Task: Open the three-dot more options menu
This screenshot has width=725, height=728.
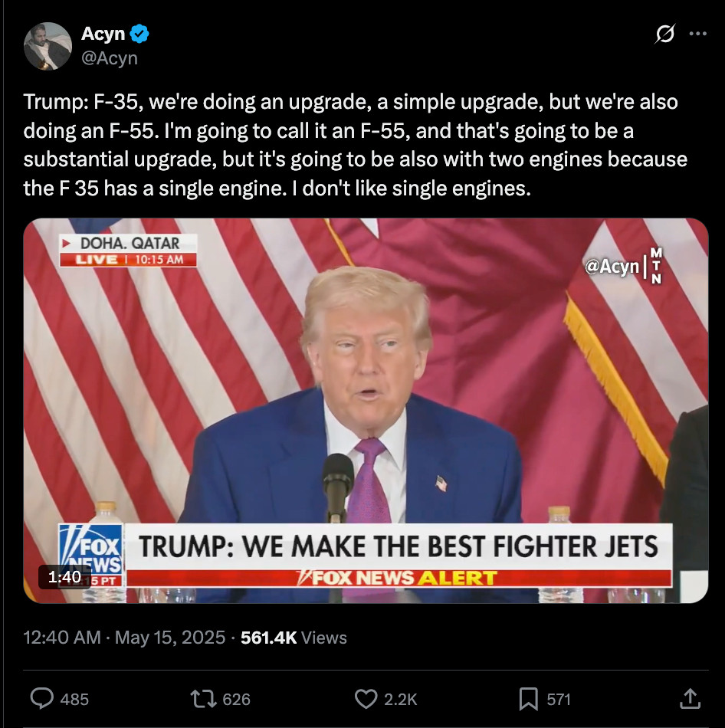Action: coord(697,34)
